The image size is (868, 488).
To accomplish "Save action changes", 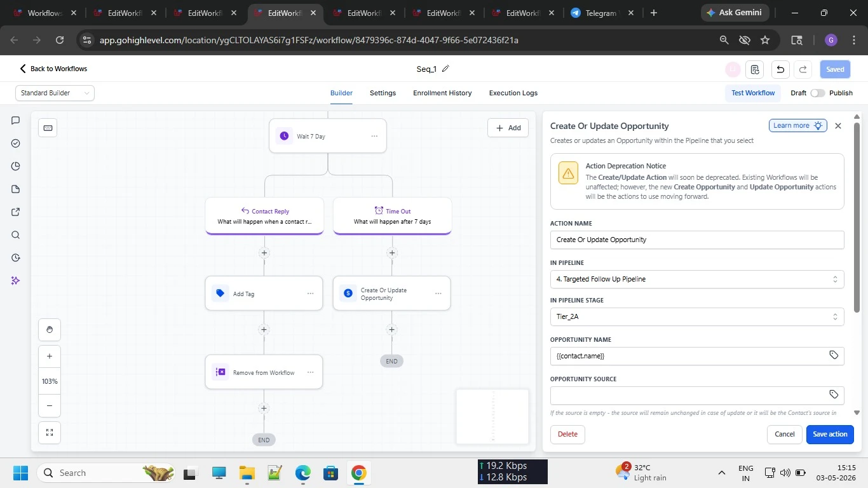I will pos(830,434).
